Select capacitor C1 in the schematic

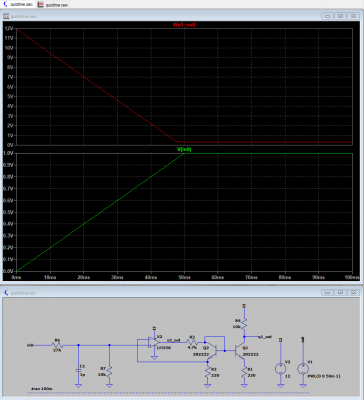[x=78, y=370]
